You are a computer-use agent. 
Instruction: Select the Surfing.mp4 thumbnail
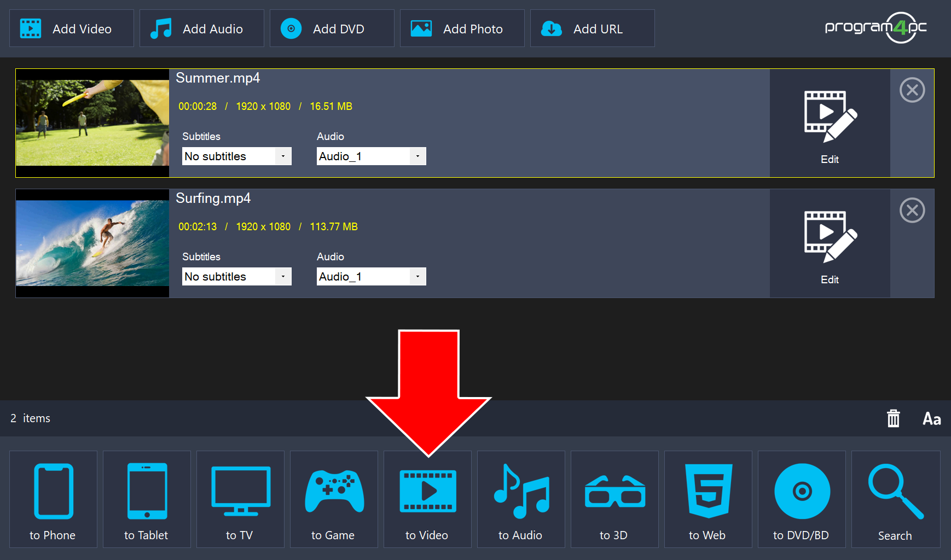pos(92,243)
